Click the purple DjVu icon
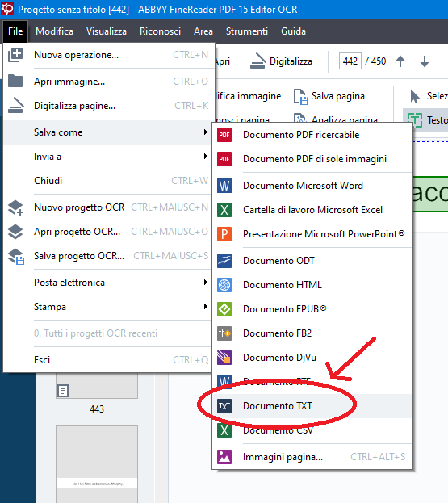Screen dimensions: 448x503 [224, 358]
